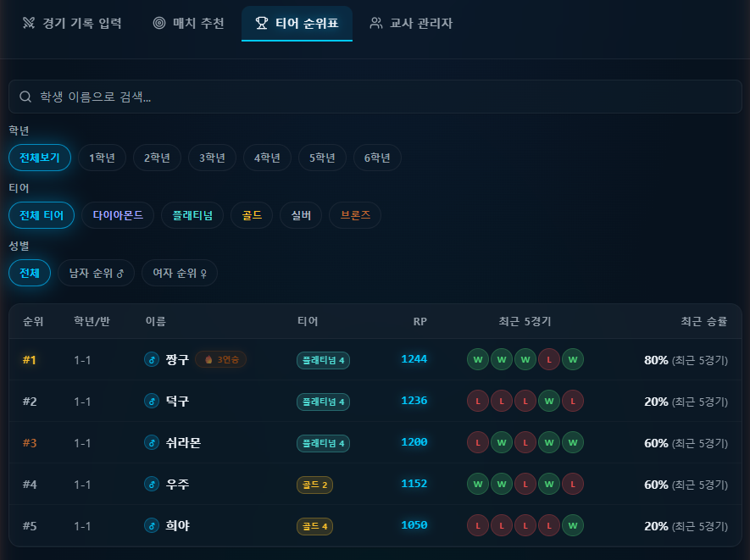This screenshot has height=560, width=750.
Task: Click the RP value 1050
Action: point(414,525)
